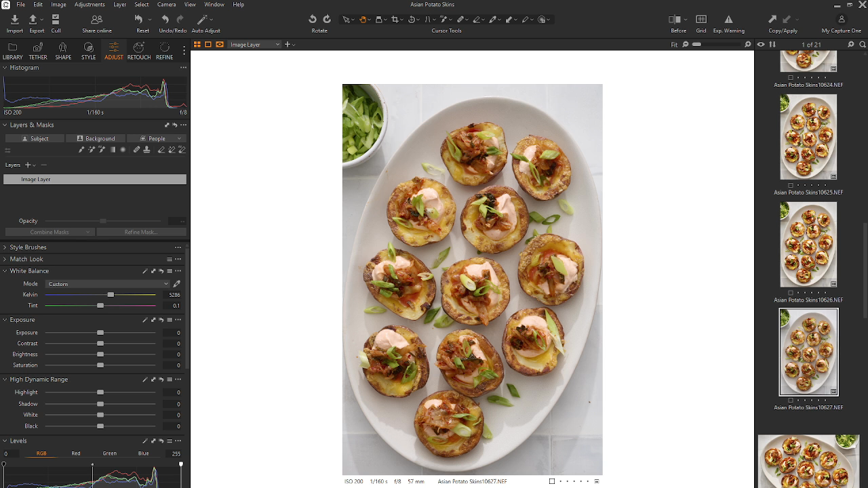The width and height of the screenshot is (868, 488).
Task: Collapse the Exposure panel
Action: coord(5,320)
